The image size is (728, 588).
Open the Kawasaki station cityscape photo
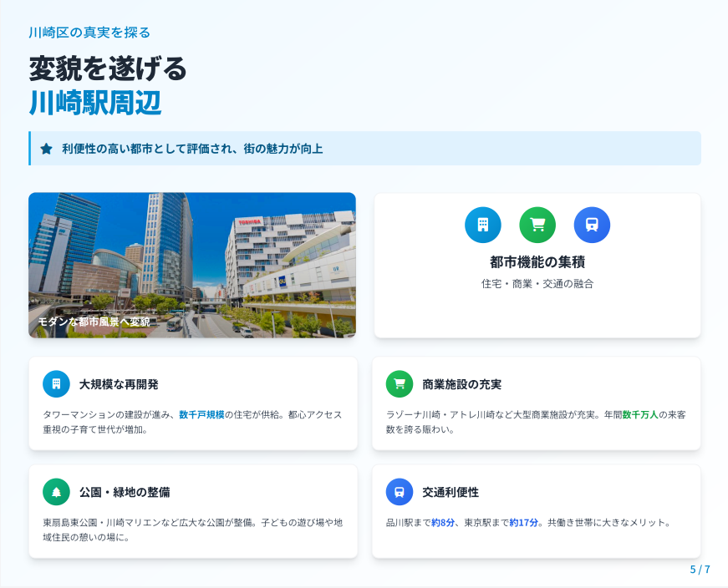192,265
